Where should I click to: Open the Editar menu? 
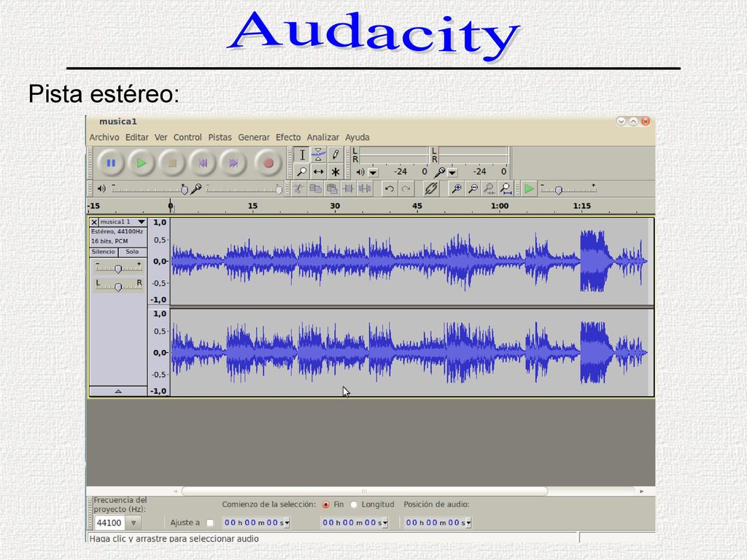136,137
